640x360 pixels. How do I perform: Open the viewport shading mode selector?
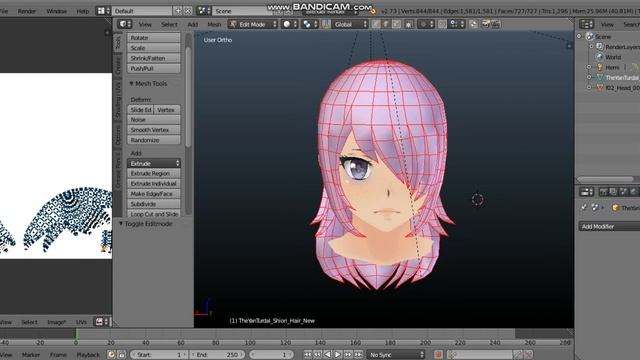(x=289, y=24)
